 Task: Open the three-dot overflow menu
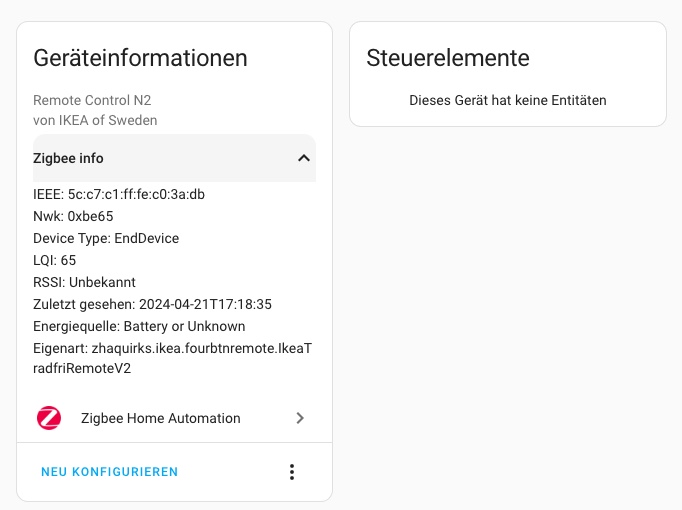coord(292,472)
